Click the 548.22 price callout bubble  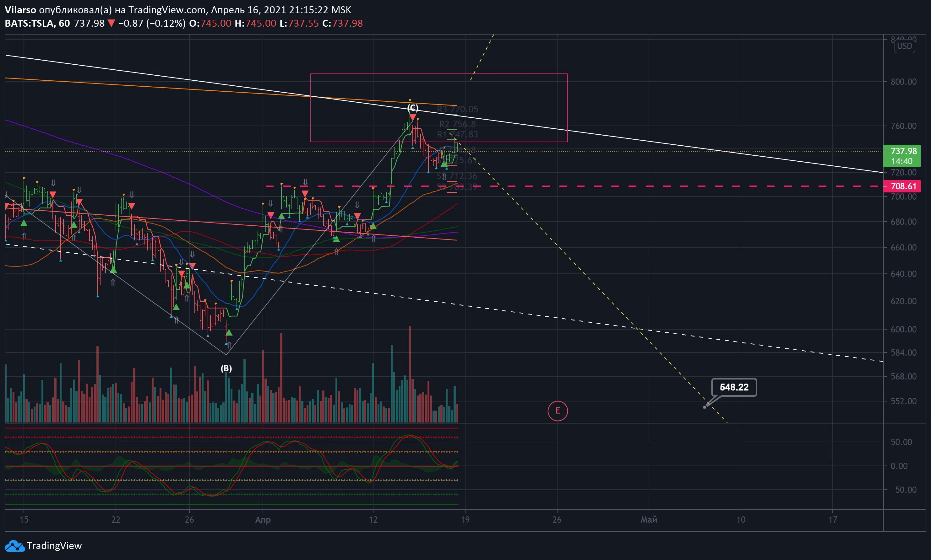point(733,387)
